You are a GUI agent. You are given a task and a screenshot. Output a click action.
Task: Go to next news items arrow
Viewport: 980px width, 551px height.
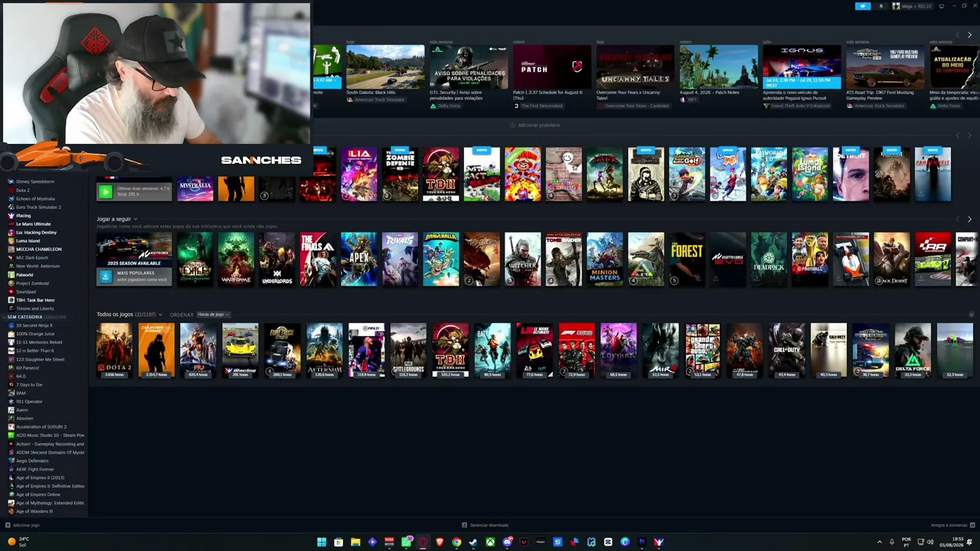pos(969,35)
